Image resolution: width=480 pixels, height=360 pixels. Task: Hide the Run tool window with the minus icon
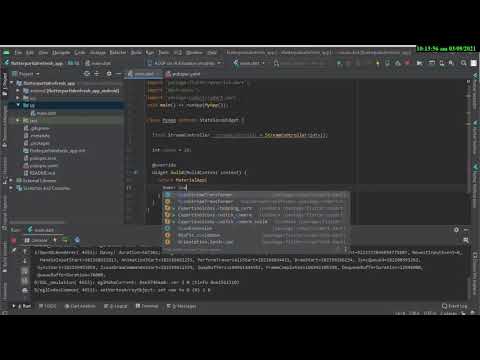pos(466,230)
